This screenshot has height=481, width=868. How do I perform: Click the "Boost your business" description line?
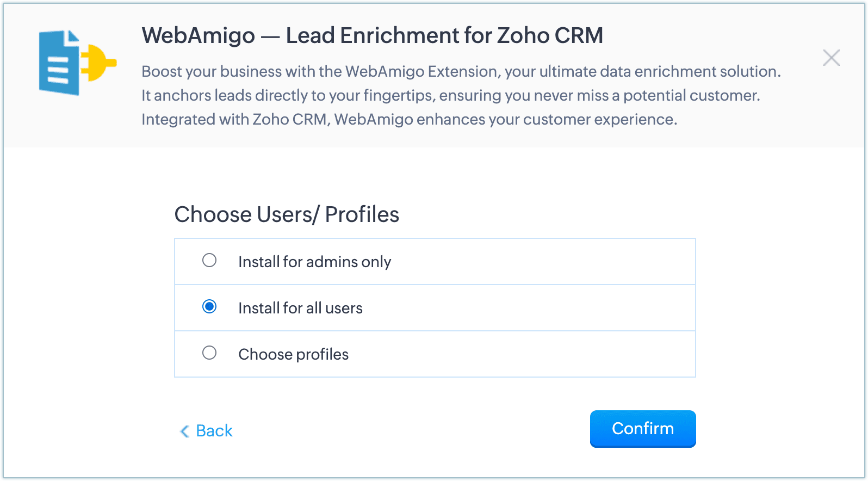pyautogui.click(x=461, y=72)
